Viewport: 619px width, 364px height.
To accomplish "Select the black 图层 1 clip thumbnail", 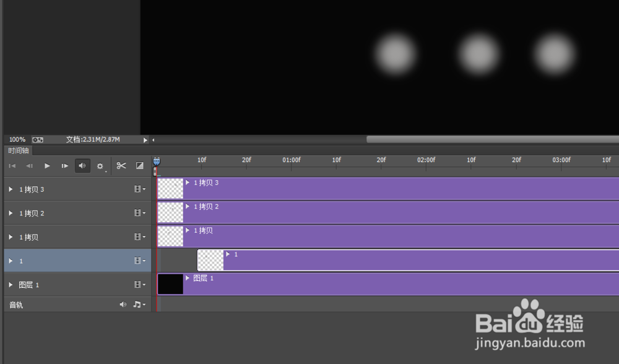I will click(x=171, y=284).
